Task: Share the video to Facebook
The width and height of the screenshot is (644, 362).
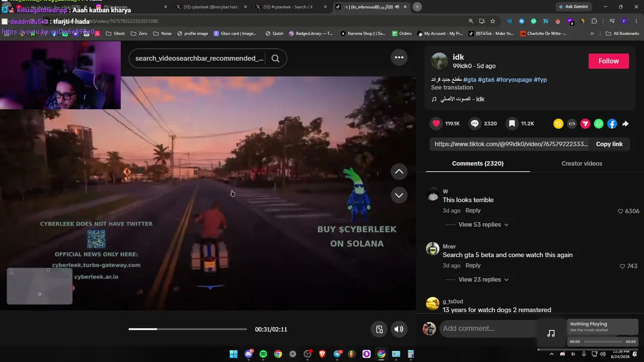Action: (612, 124)
